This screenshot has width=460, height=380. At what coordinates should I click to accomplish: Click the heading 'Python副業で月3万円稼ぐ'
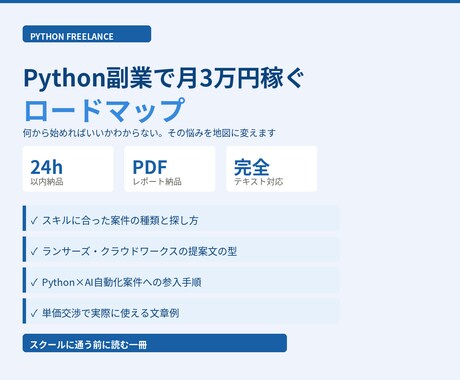pyautogui.click(x=163, y=78)
